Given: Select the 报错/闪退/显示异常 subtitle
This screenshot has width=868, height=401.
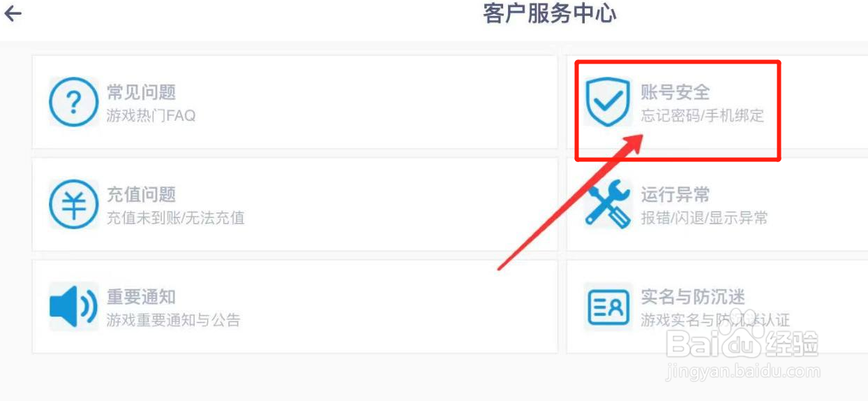Looking at the screenshot, I should click(704, 218).
